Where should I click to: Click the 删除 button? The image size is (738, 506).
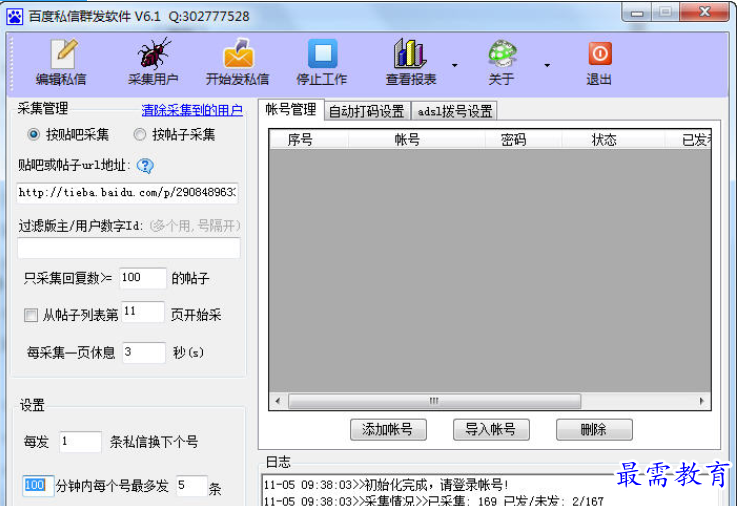(594, 429)
